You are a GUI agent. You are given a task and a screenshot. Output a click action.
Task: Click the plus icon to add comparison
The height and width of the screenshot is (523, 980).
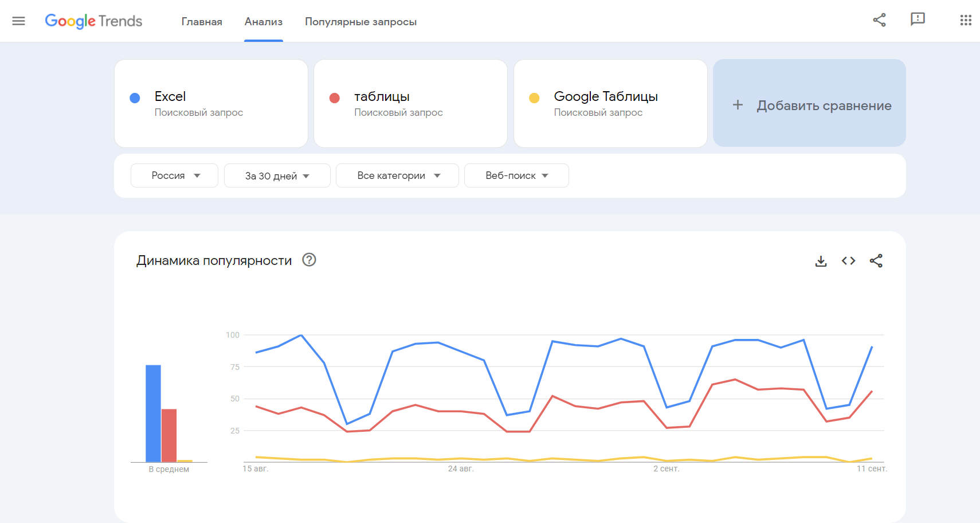[x=738, y=105]
